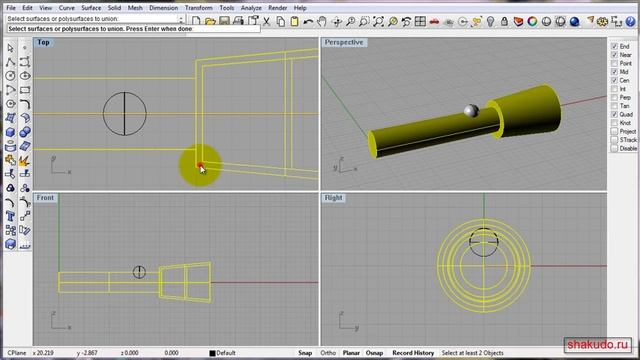
Task: Toggle Snap in the status bar
Action: [x=305, y=353]
